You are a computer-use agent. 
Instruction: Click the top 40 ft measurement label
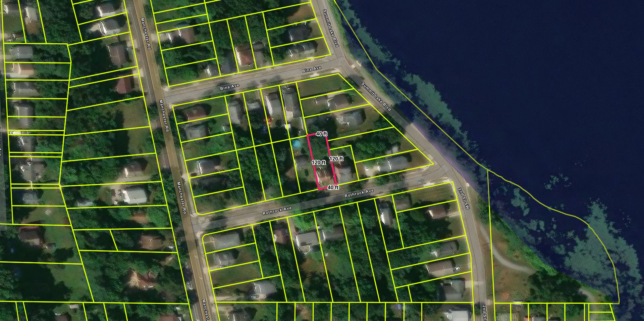321,134
